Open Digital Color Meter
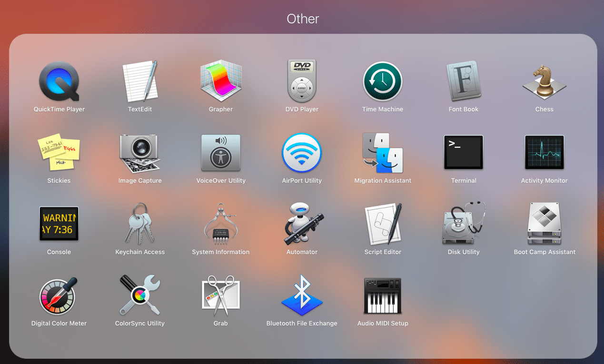 59,295
